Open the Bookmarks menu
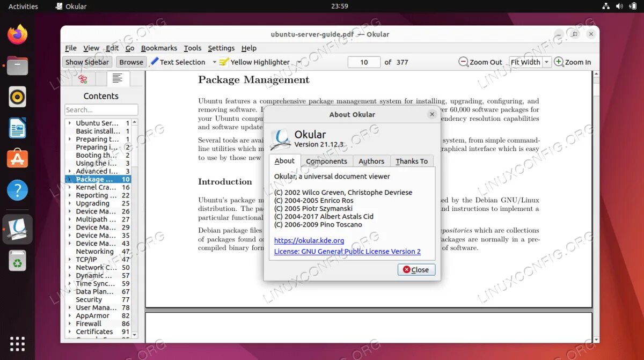 pos(159,48)
